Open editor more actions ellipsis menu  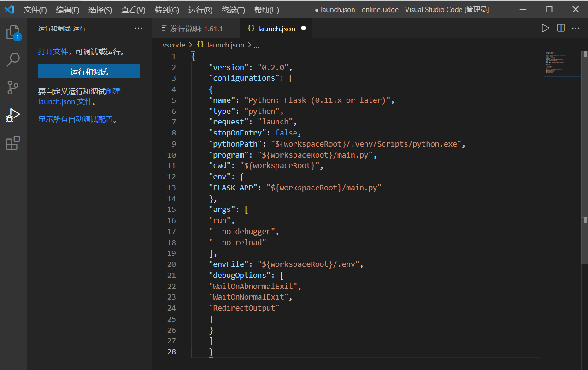[x=576, y=29]
